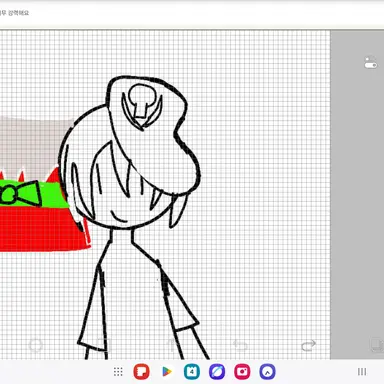The image size is (384, 384).
Task: Open the blue chevron app in taskbar
Action: 267,372
